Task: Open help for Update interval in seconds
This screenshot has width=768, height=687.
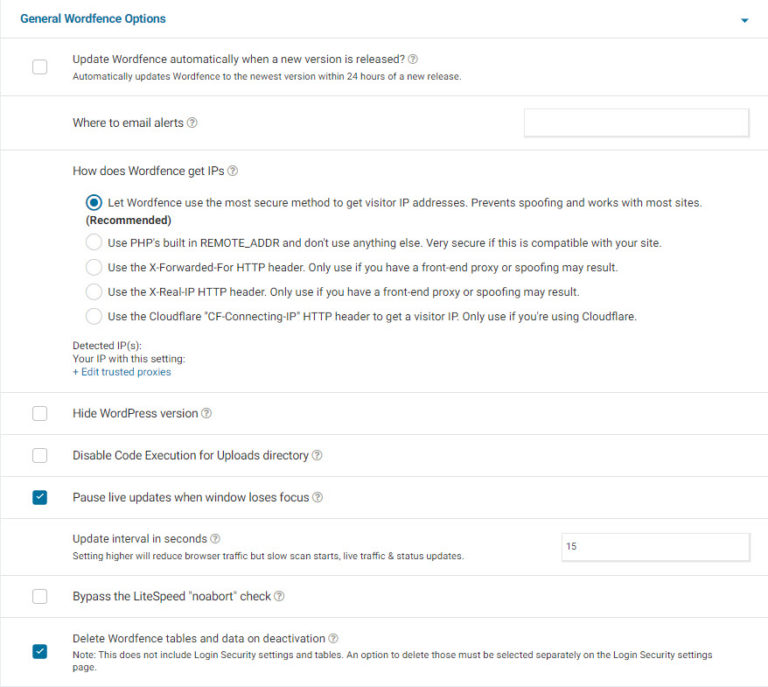Action: pos(216,538)
